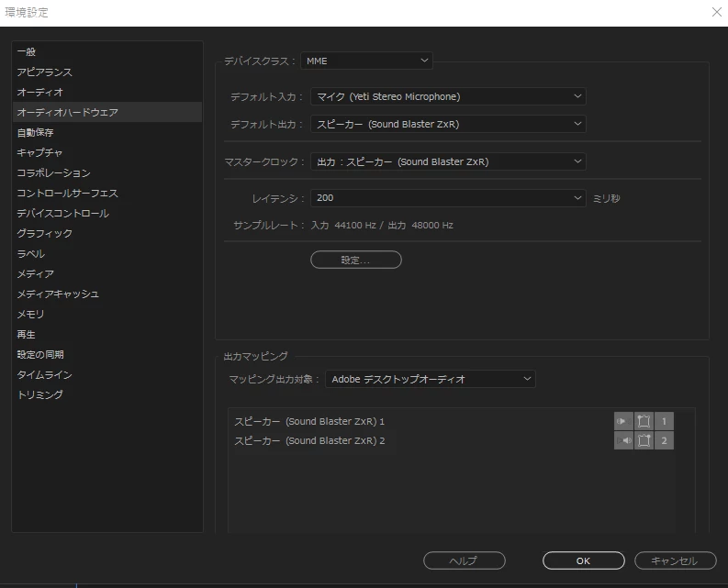Select the アピアランス preferences category
The image size is (728, 588).
[107, 72]
